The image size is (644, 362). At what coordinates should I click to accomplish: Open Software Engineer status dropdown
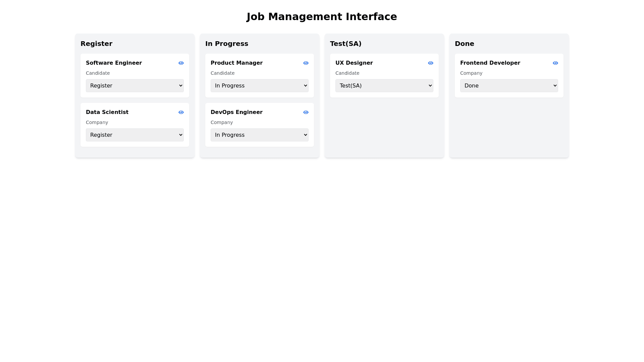135,85
